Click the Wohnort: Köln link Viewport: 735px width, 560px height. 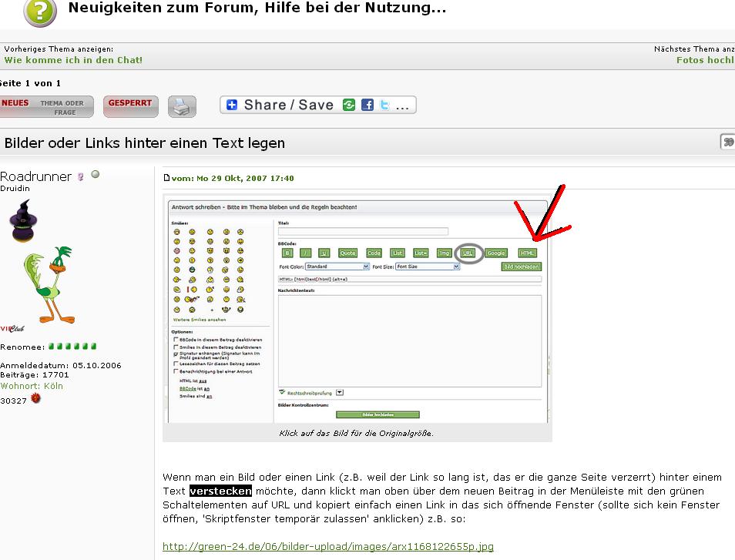pos(32,386)
